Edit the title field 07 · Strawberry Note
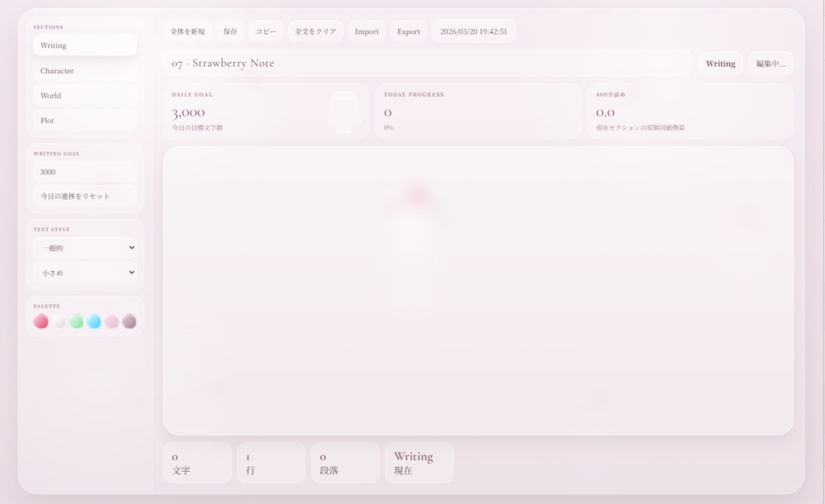Image resolution: width=825 pixels, height=504 pixels. click(428, 63)
